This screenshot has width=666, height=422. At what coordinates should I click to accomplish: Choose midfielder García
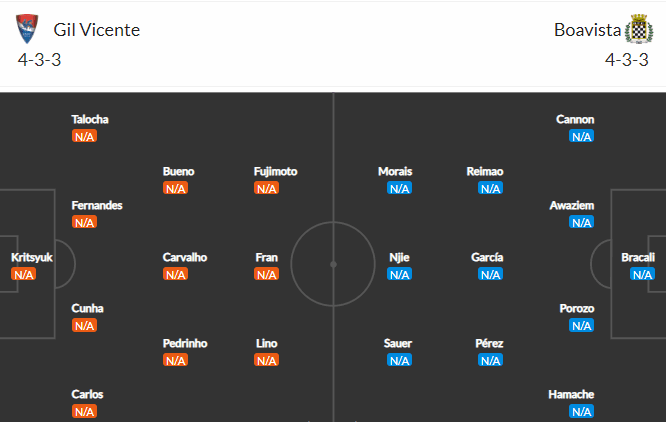487,257
